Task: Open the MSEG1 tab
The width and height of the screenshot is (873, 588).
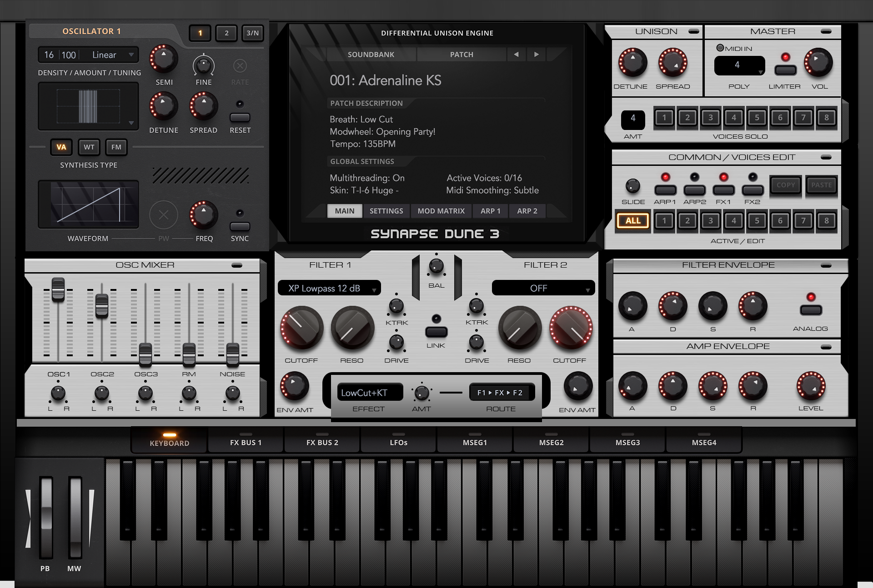Action: (475, 440)
